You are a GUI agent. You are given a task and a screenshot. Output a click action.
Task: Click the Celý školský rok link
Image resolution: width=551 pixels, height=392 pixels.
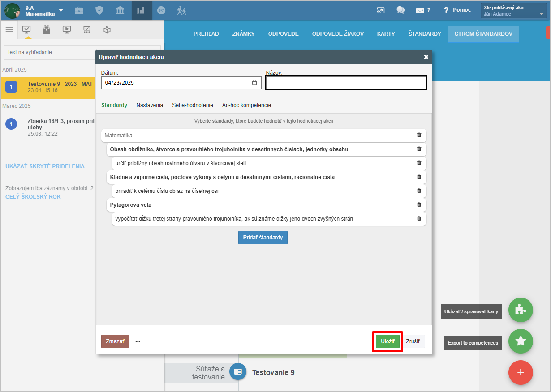[33, 197]
